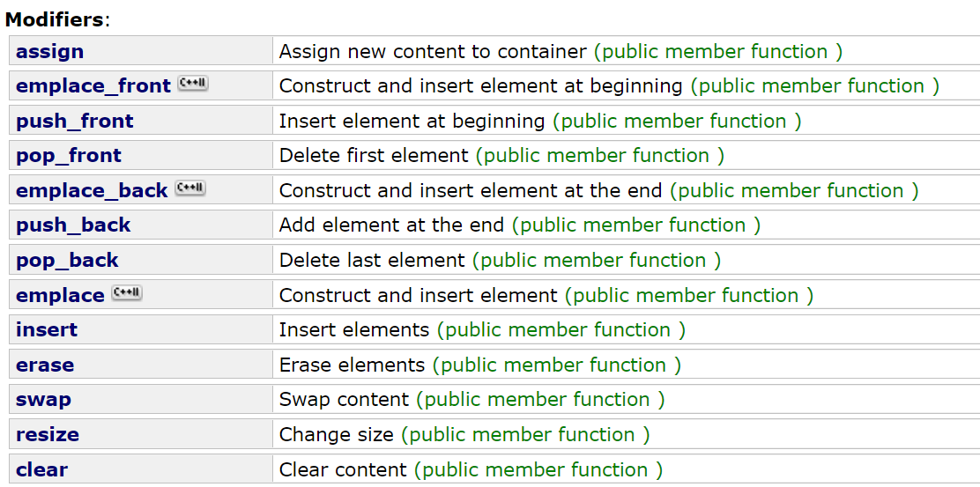Go to the resize function page

click(48, 435)
